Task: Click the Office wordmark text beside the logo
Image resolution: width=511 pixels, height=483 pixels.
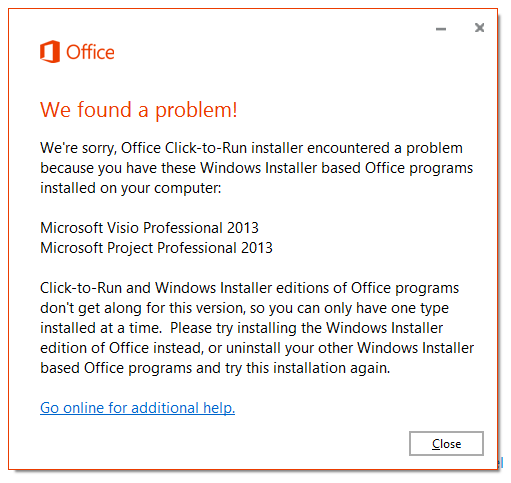Action: coord(90,52)
